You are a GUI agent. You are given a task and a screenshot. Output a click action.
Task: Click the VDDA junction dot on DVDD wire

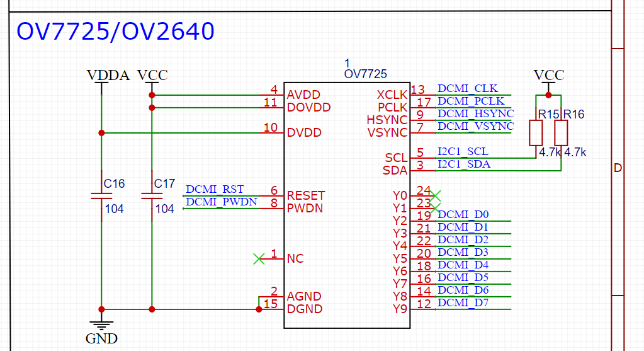[x=101, y=133]
